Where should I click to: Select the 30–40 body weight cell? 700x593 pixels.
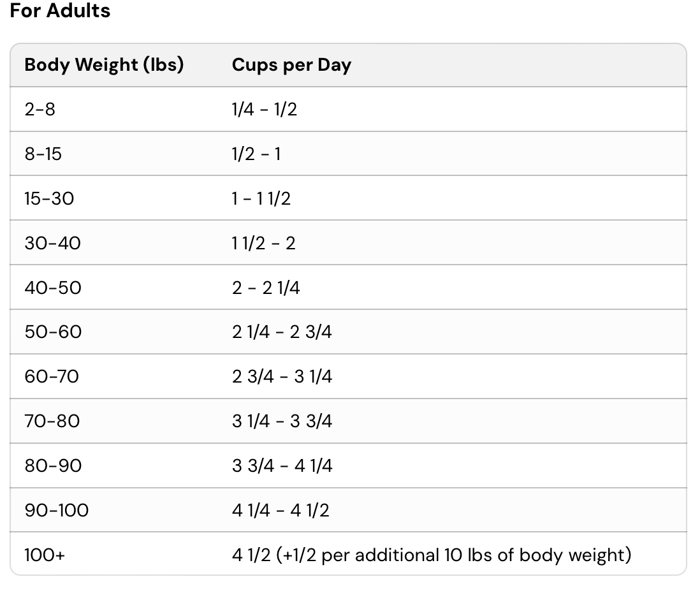[x=53, y=244]
